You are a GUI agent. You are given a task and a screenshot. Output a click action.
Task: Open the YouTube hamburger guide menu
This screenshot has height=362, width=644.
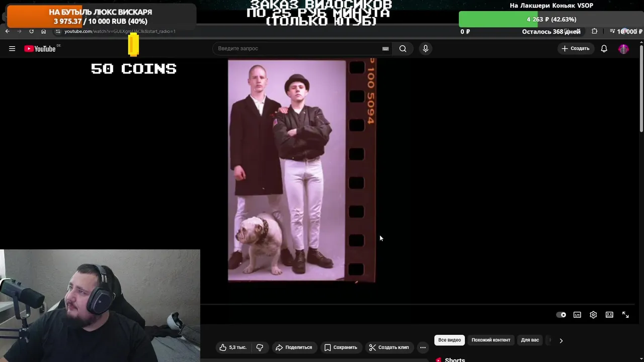pos(12,49)
